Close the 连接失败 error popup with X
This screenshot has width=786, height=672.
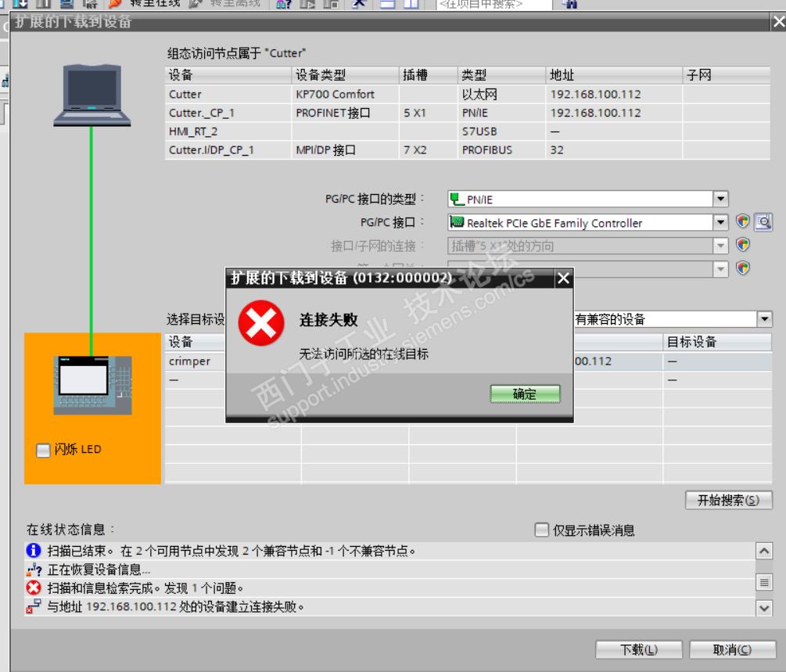point(563,278)
